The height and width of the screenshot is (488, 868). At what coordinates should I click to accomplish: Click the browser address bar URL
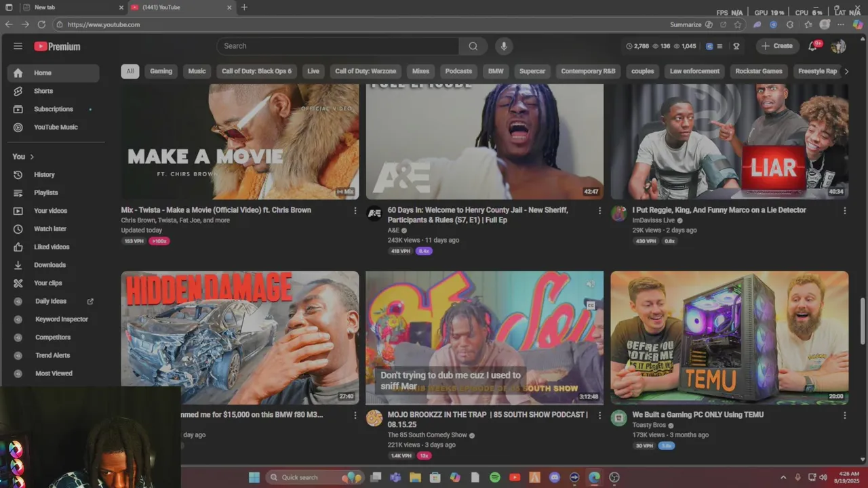104,24
